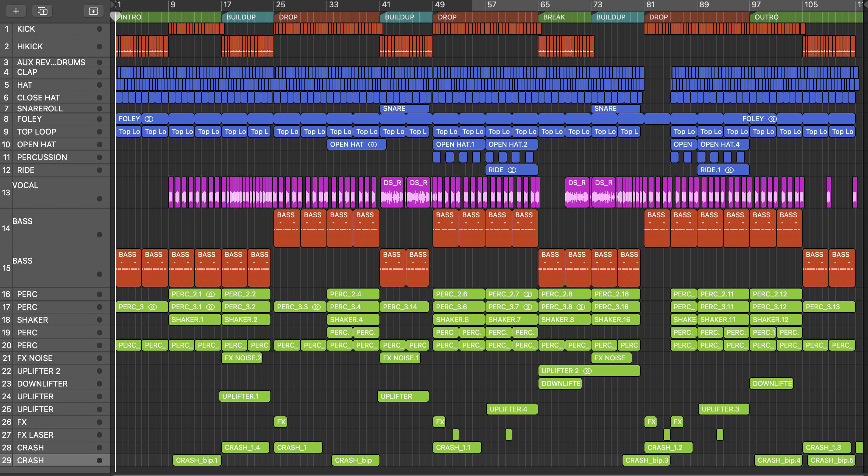Select the SHAKER.7 region
868x476 pixels.
(511, 320)
